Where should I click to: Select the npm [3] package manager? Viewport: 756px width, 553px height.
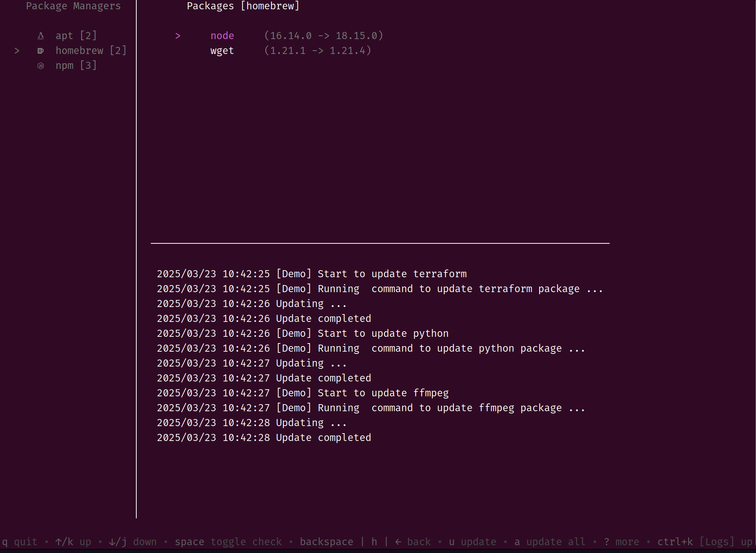click(76, 65)
